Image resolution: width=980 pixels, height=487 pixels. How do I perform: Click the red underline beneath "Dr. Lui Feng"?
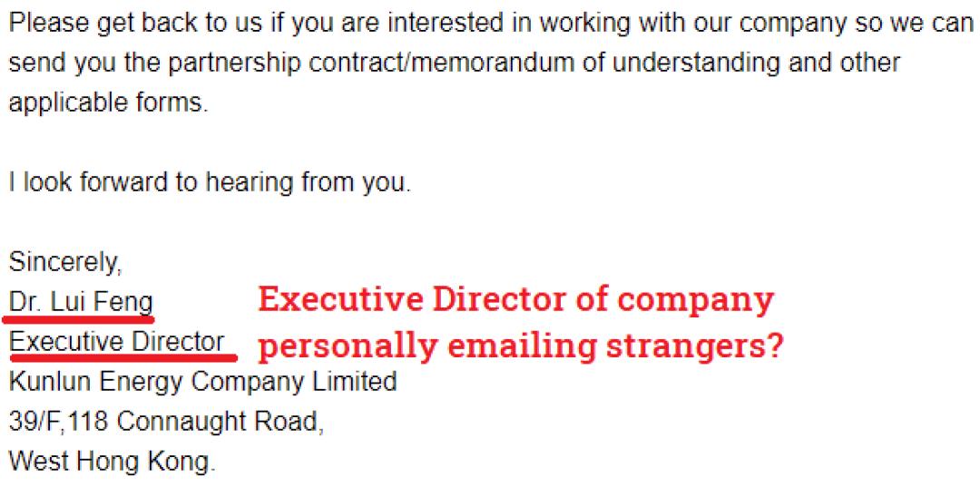pyautogui.click(x=79, y=319)
